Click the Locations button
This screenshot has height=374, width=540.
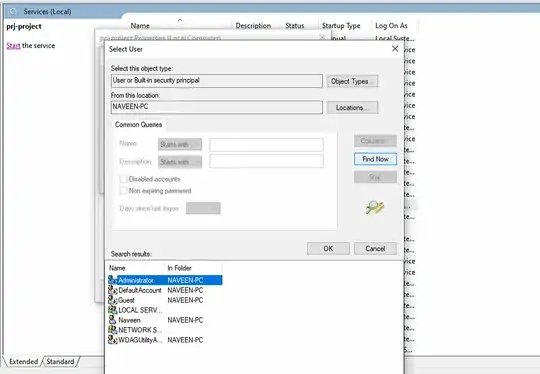pos(352,108)
